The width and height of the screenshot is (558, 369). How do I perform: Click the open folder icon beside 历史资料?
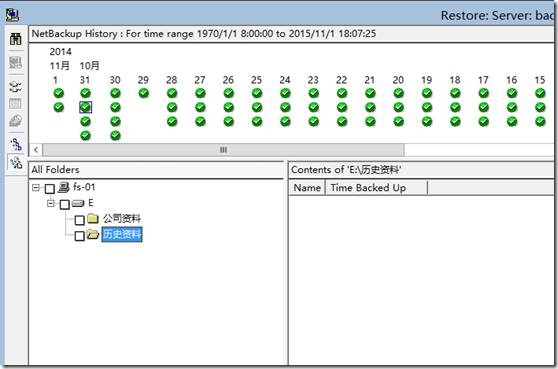tap(93, 234)
